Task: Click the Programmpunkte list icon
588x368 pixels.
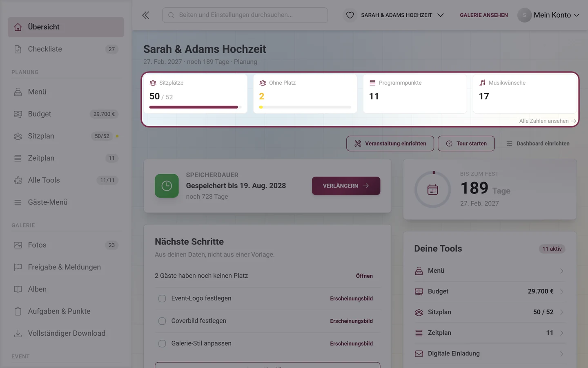Action: click(372, 83)
